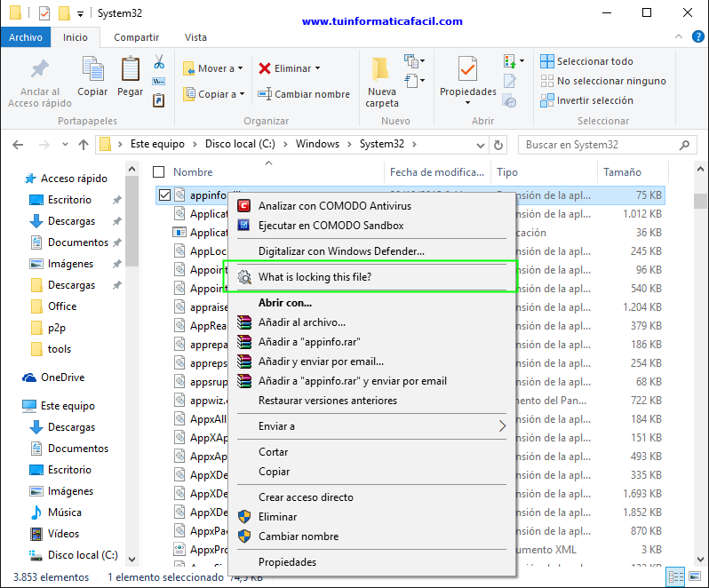Viewport: 709px width, 588px height.
Task: Open the Mover a dropdown
Action: click(213, 68)
